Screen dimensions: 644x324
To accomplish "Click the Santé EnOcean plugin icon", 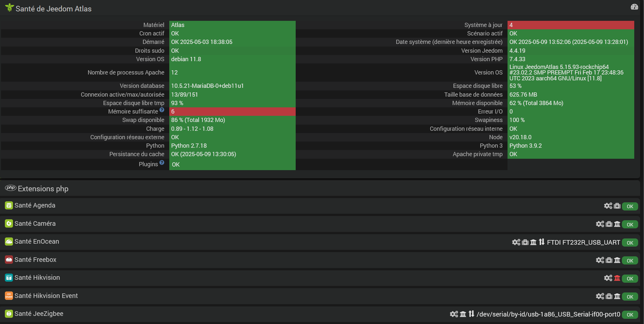I will (9, 241).
